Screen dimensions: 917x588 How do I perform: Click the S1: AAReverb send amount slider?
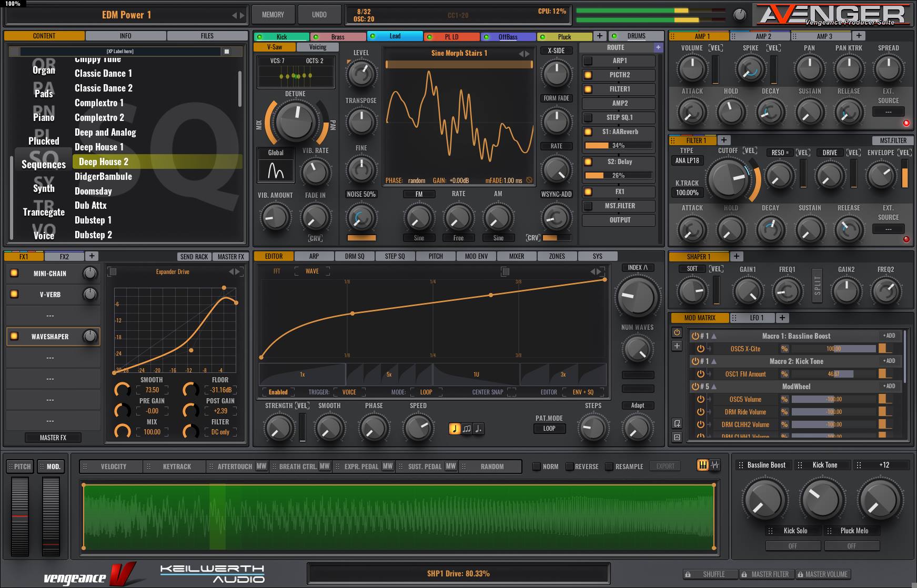coord(618,146)
